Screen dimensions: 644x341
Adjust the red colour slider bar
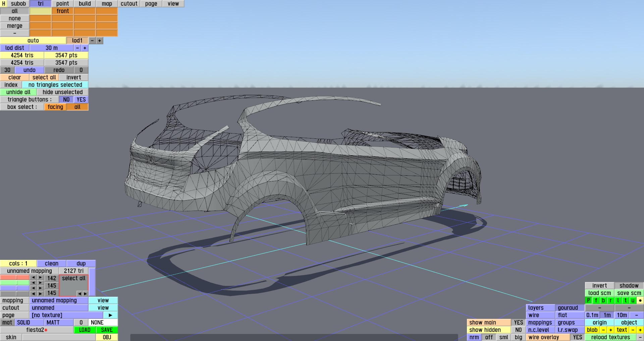pyautogui.click(x=15, y=278)
